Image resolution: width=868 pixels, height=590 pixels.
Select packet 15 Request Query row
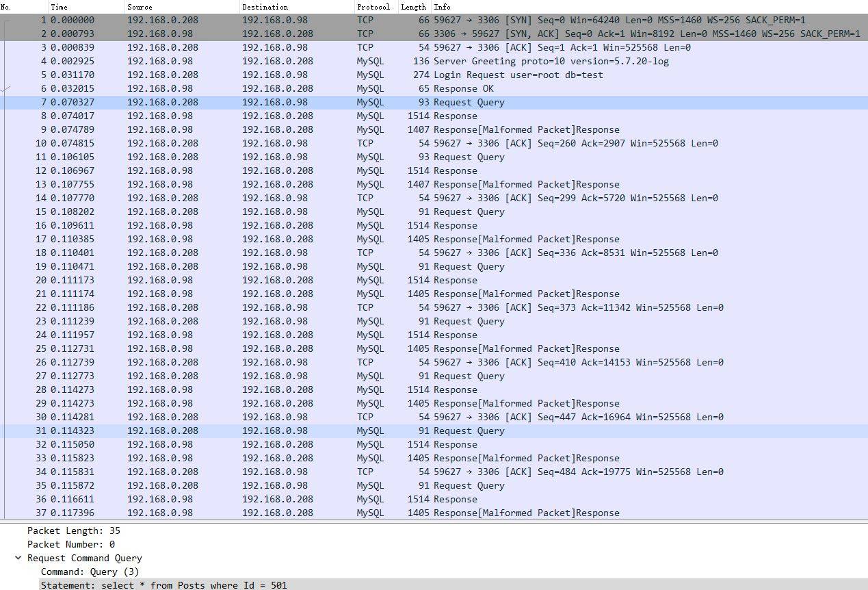434,211
